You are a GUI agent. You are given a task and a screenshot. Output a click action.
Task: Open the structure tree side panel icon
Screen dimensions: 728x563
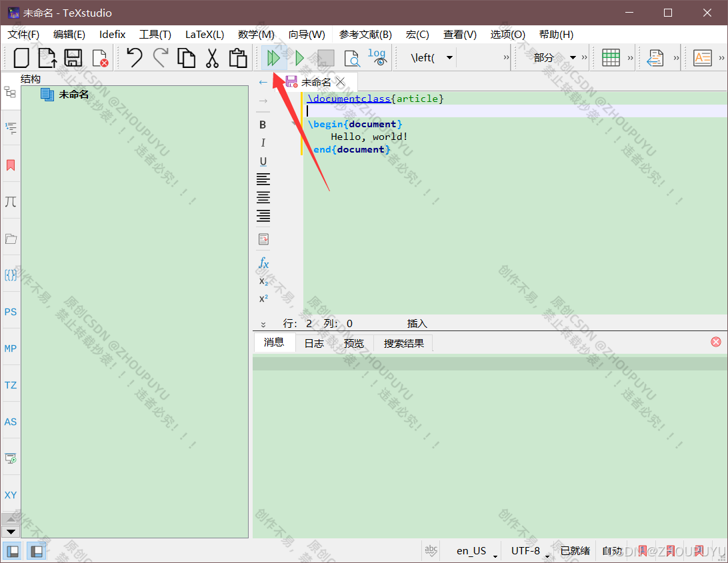click(10, 93)
